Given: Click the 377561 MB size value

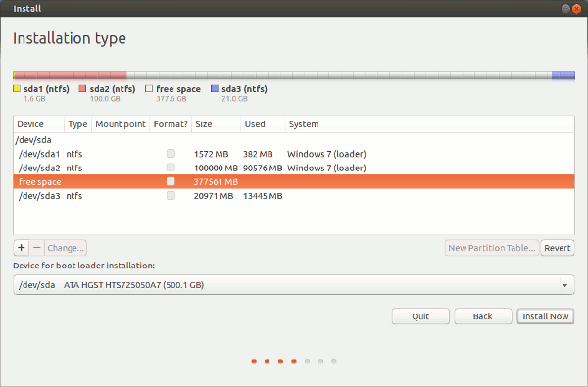Looking at the screenshot, I should (216, 182).
